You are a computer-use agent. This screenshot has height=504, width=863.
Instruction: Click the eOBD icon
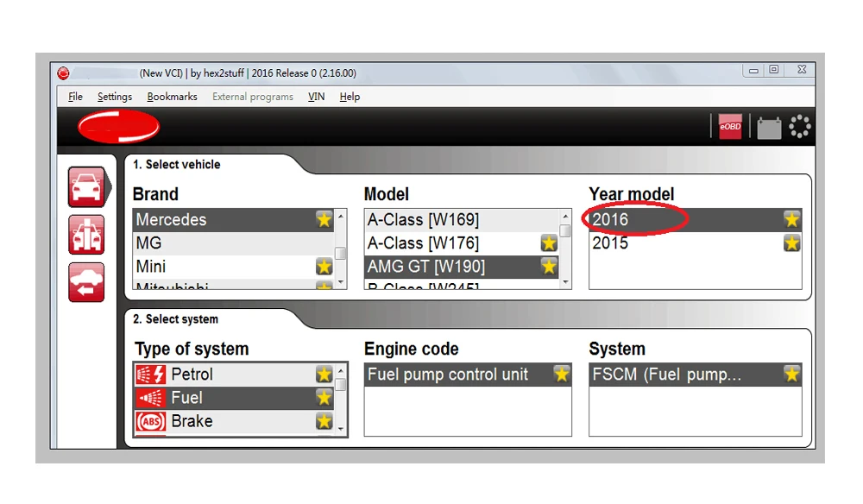coord(730,127)
